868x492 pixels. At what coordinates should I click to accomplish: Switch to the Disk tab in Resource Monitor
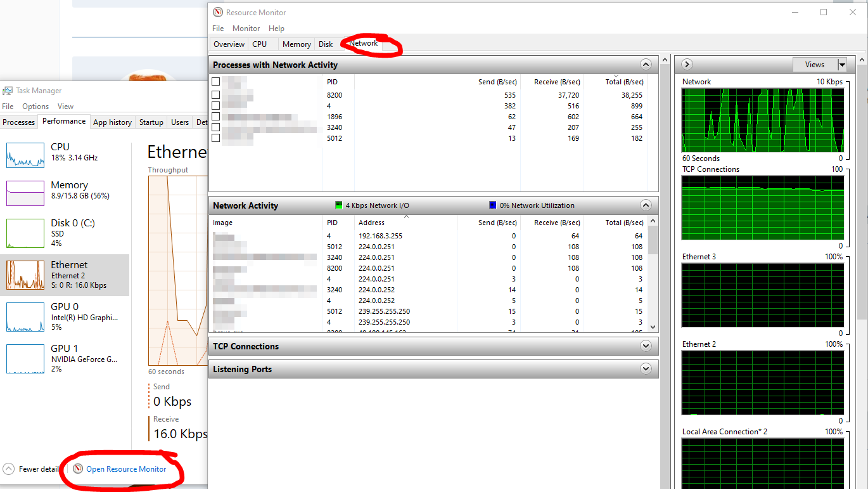(x=326, y=44)
